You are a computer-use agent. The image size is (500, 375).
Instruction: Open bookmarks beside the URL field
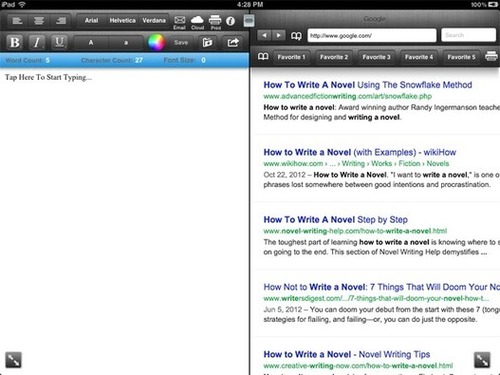pyautogui.click(x=296, y=36)
